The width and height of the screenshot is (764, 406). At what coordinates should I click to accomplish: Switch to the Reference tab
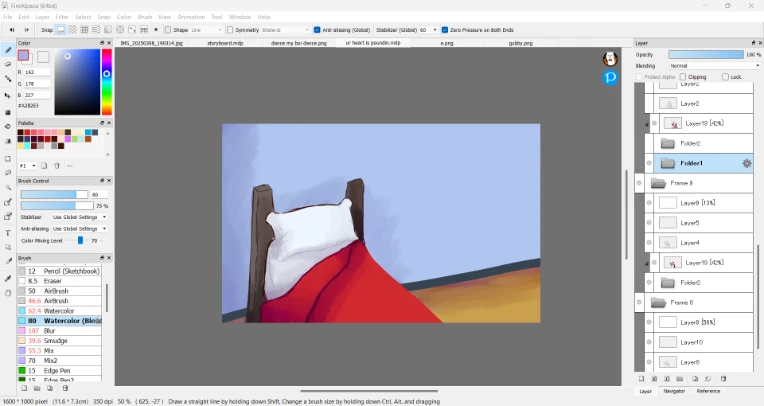coord(708,391)
